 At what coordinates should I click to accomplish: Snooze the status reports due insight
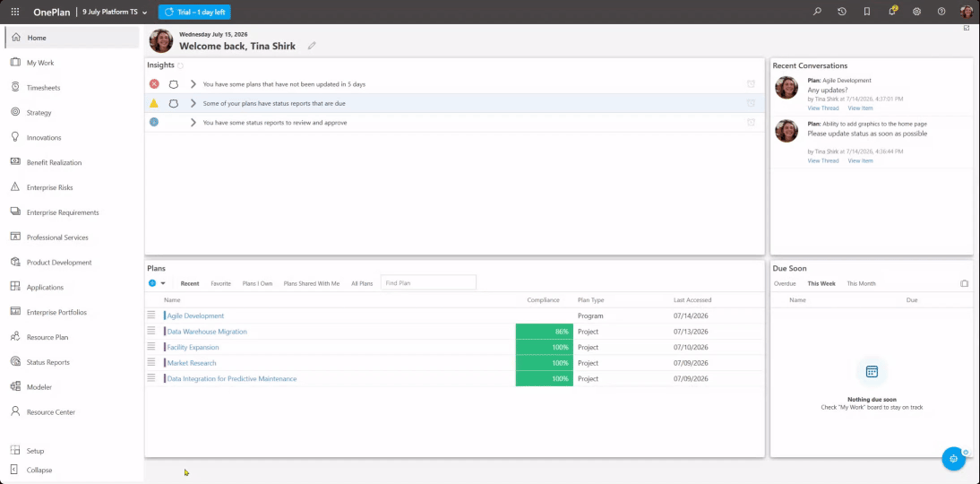[751, 103]
